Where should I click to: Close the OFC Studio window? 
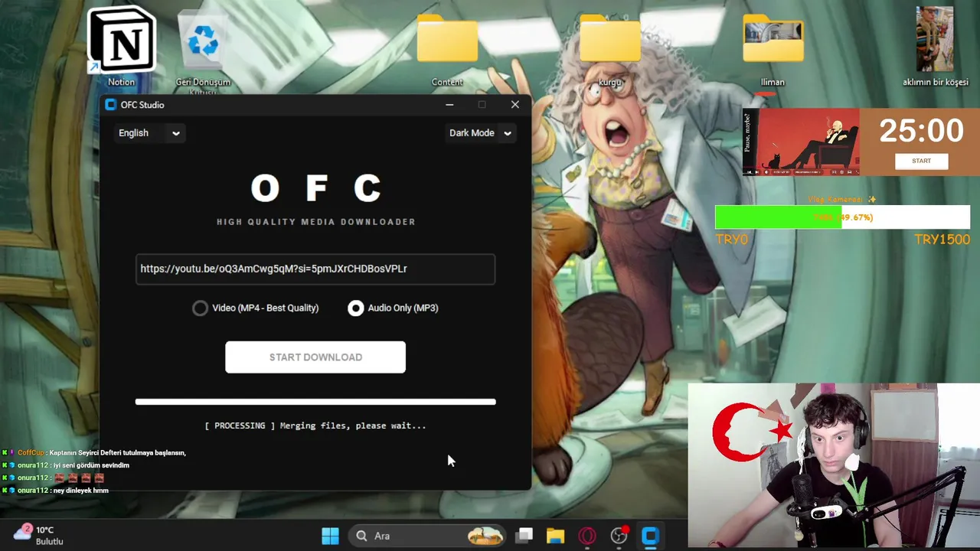click(x=514, y=105)
